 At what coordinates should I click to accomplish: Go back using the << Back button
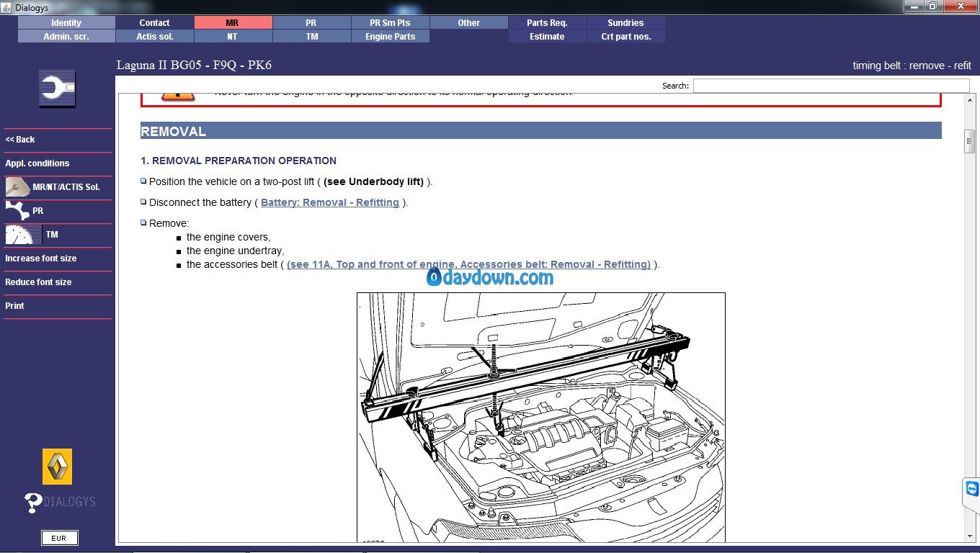tap(20, 140)
